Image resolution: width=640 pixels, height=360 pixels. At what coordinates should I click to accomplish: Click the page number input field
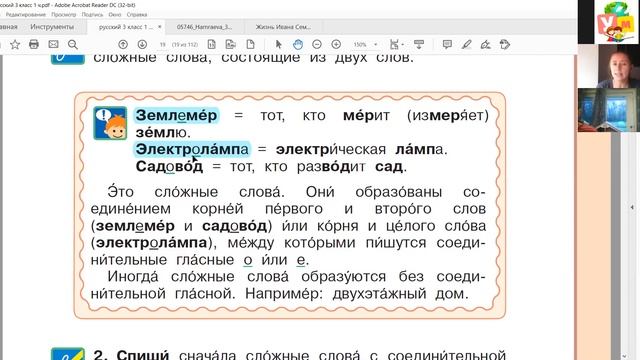pos(162,44)
